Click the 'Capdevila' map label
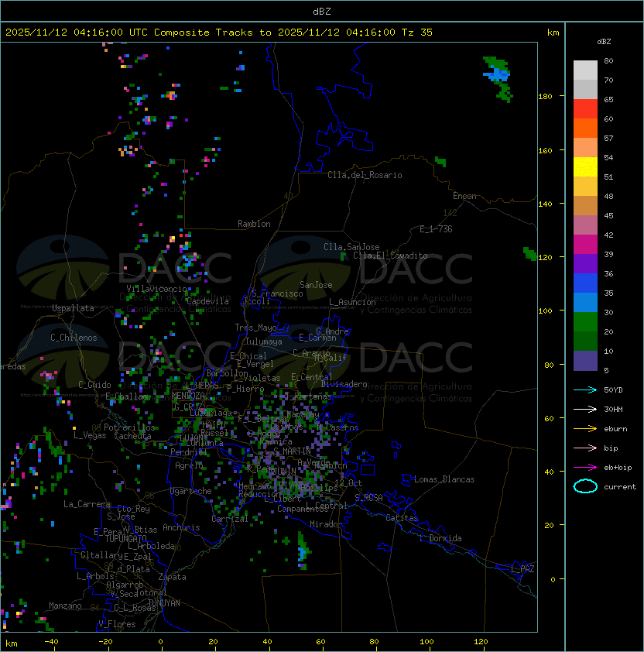The image size is (644, 652). (x=207, y=301)
